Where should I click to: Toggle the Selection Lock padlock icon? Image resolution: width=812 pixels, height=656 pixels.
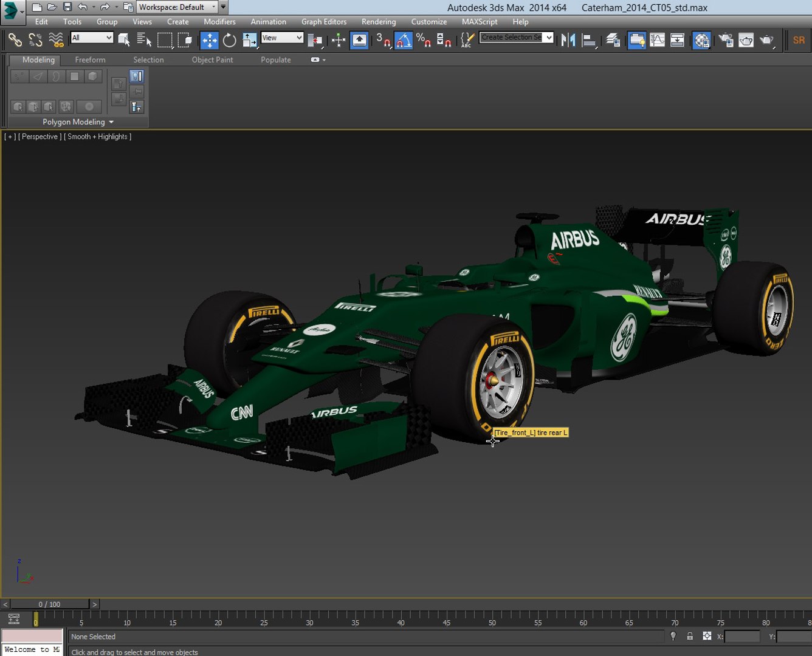pyautogui.click(x=690, y=636)
